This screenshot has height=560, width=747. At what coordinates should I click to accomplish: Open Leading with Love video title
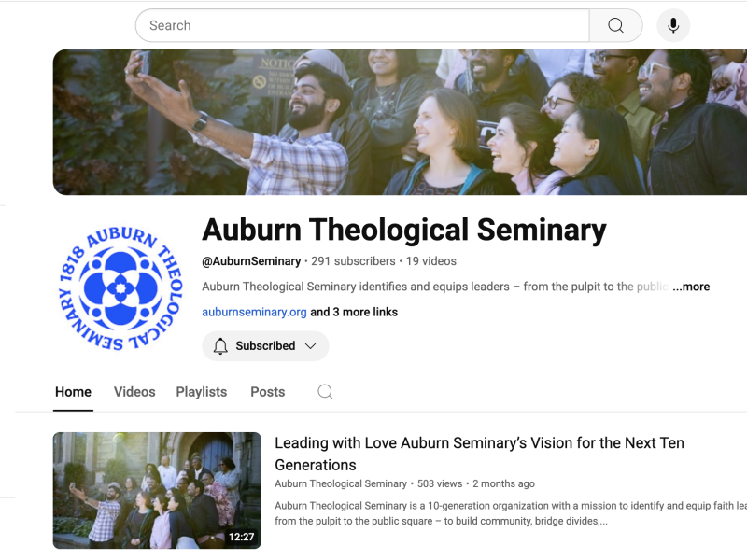click(x=479, y=454)
